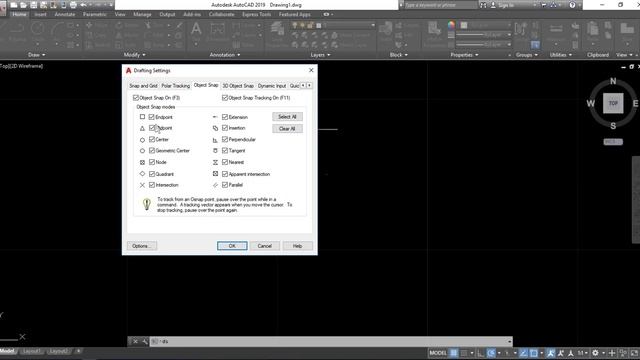
Task: Click the Clean Screen icon in status bar
Action: click(634, 353)
